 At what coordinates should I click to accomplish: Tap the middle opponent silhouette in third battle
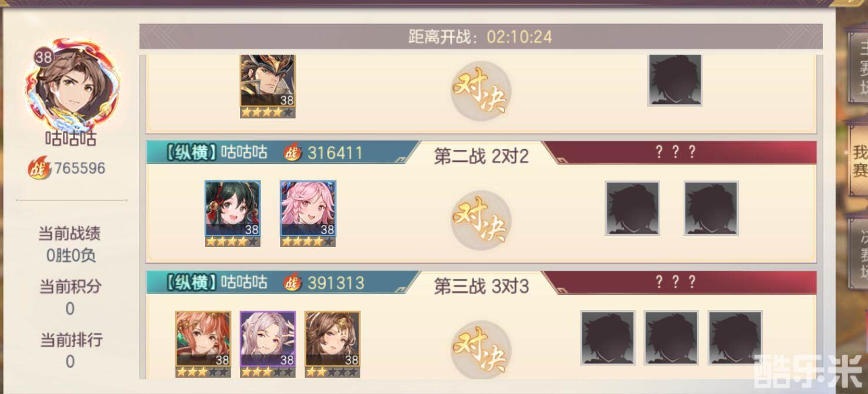point(671,338)
